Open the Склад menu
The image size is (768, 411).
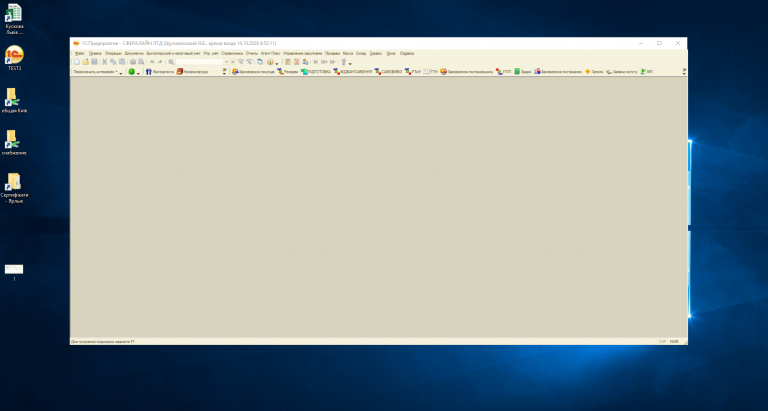(x=361, y=53)
